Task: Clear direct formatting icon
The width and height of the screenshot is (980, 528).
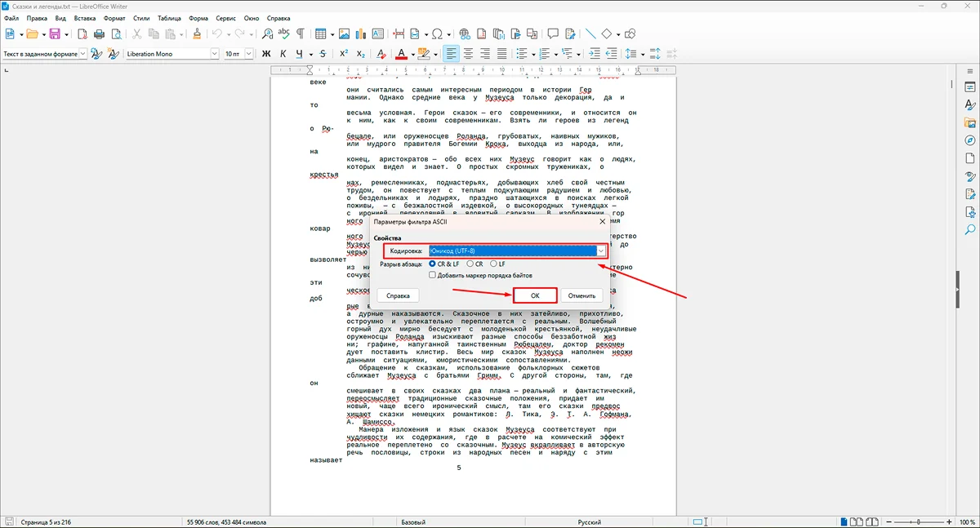Action: pos(381,54)
